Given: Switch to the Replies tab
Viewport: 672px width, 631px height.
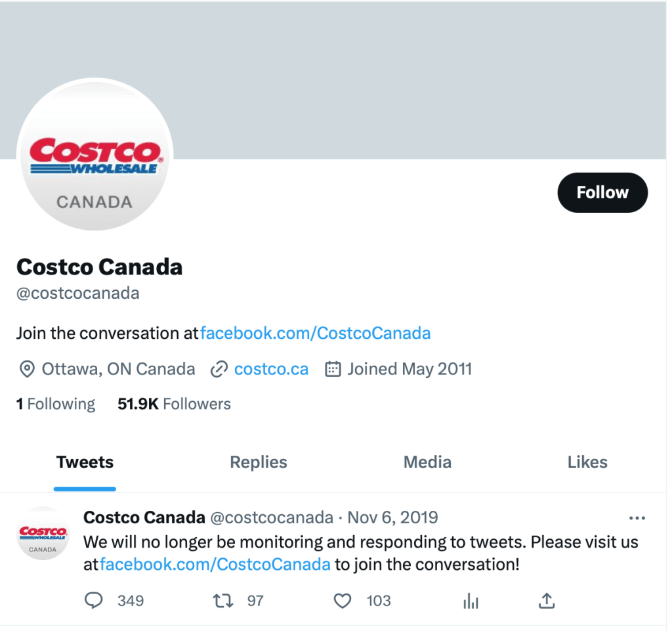Looking at the screenshot, I should [x=259, y=462].
